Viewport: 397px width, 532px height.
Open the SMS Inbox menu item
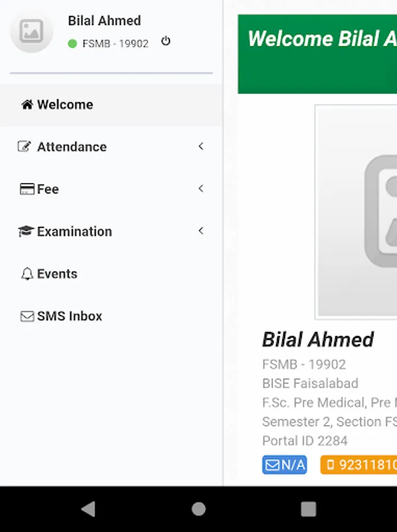tap(69, 316)
